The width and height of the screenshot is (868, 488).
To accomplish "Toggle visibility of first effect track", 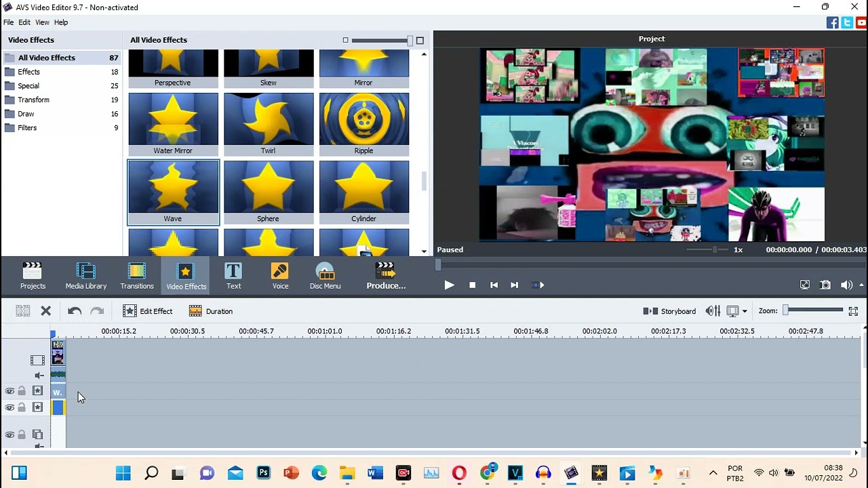I will click(9, 391).
